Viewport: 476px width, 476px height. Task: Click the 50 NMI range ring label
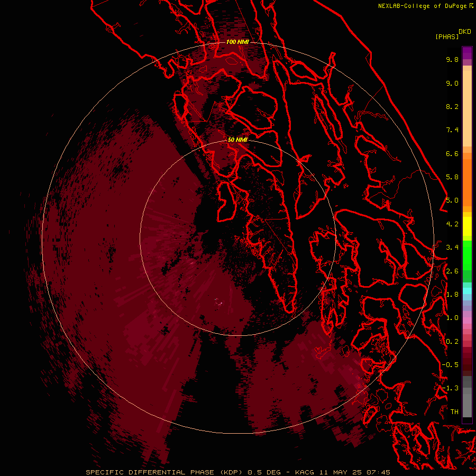[x=237, y=140]
